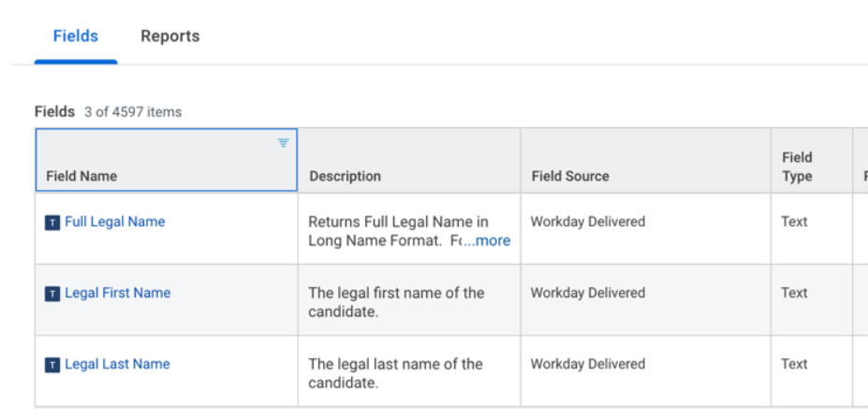Image resolution: width=868 pixels, height=420 pixels.
Task: Open the Legal Last Name field link
Action: coord(117,364)
